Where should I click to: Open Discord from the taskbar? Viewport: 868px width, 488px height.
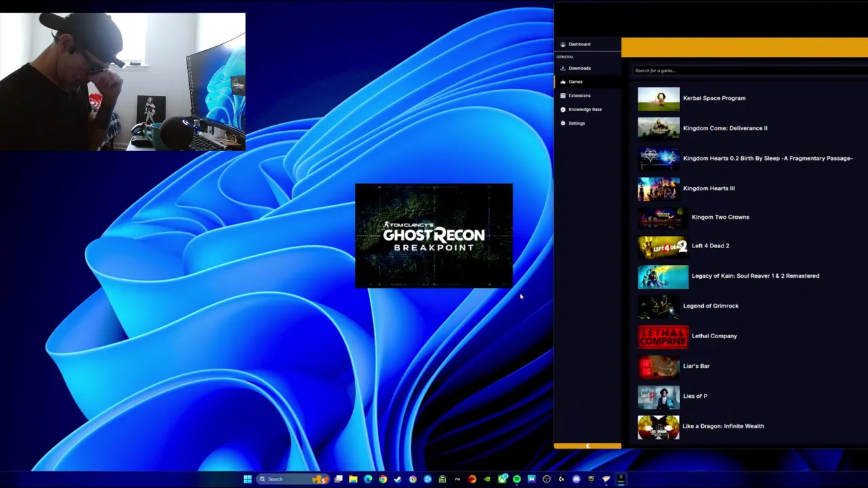point(576,479)
